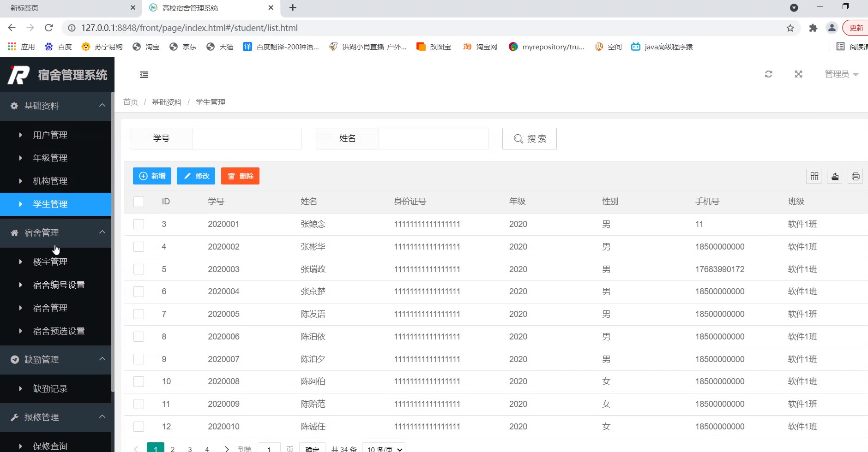Image resolution: width=868 pixels, height=452 pixels.
Task: Click the browser address bar URL
Action: click(189, 28)
